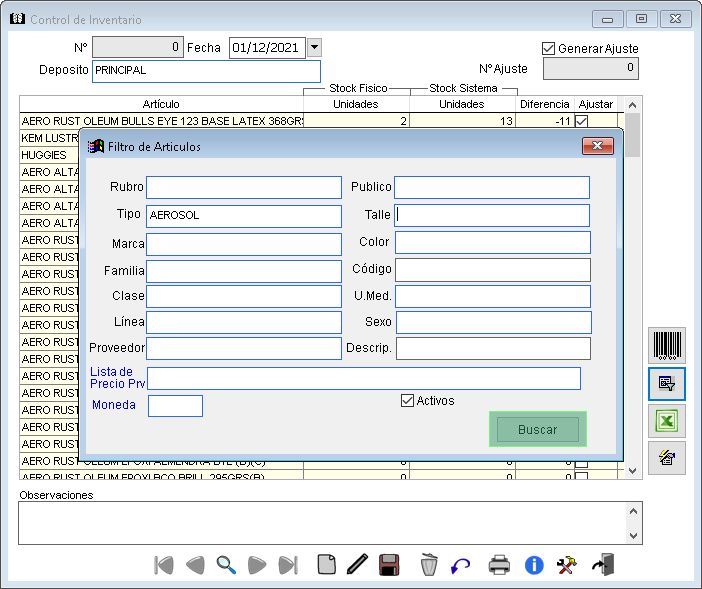Open the Fecha date dropdown arrow
Screen dimensions: 702x589
315,47
